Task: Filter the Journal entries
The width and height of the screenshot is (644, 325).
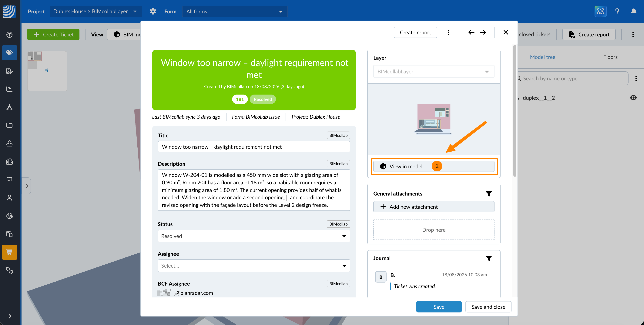Action: (489, 258)
